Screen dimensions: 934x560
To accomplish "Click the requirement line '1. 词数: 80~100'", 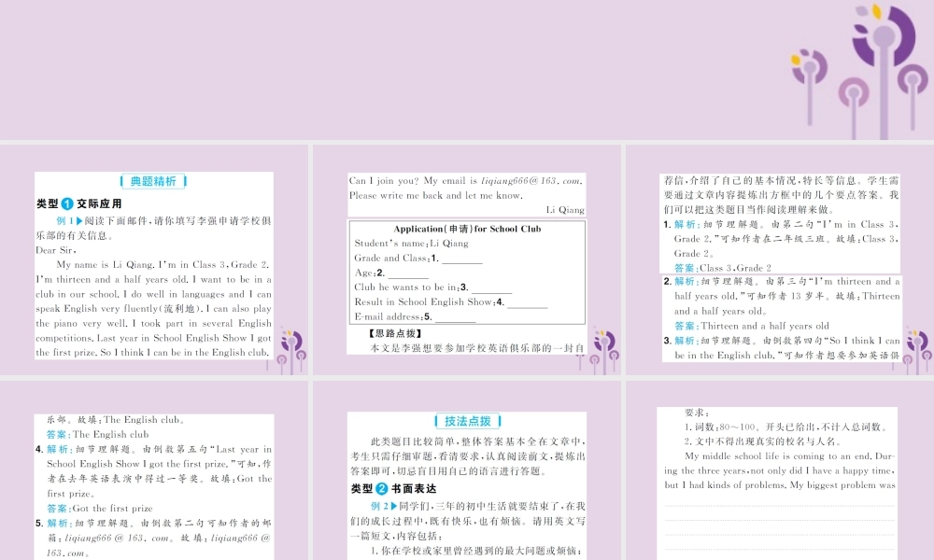I will [786, 427].
